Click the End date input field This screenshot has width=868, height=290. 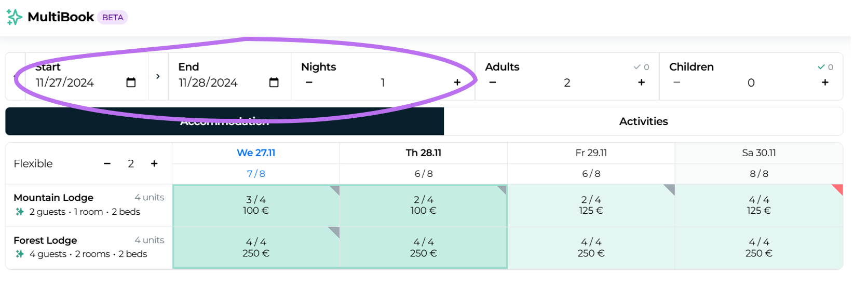coord(213,82)
